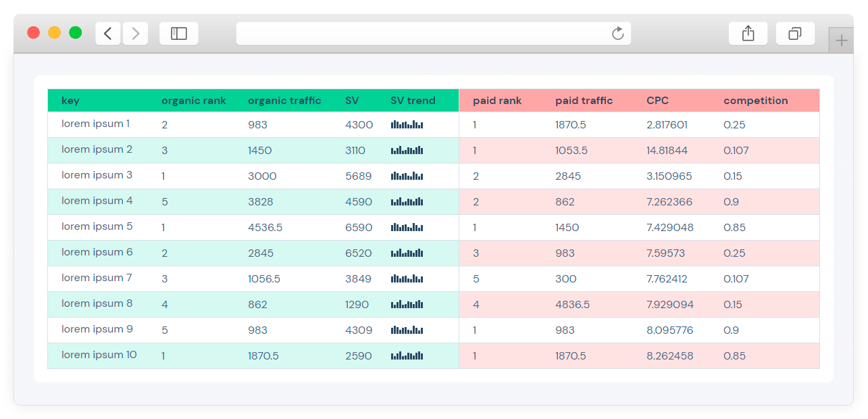Click paid traffic value 4836.5
Viewport: 868px width, 419px height.
[572, 305]
